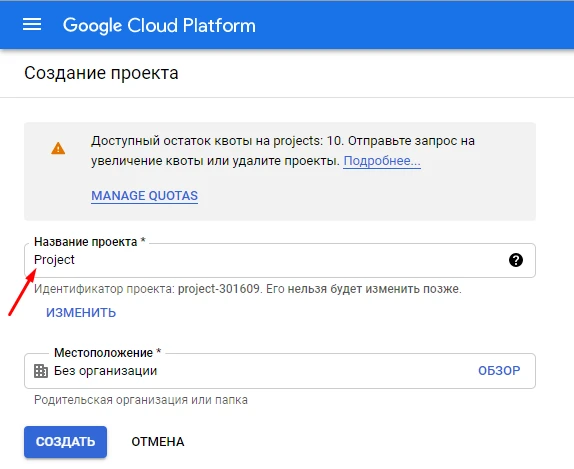This screenshot has width=574, height=469.
Task: Click the Местоположение field with Без организации
Action: 280,371
